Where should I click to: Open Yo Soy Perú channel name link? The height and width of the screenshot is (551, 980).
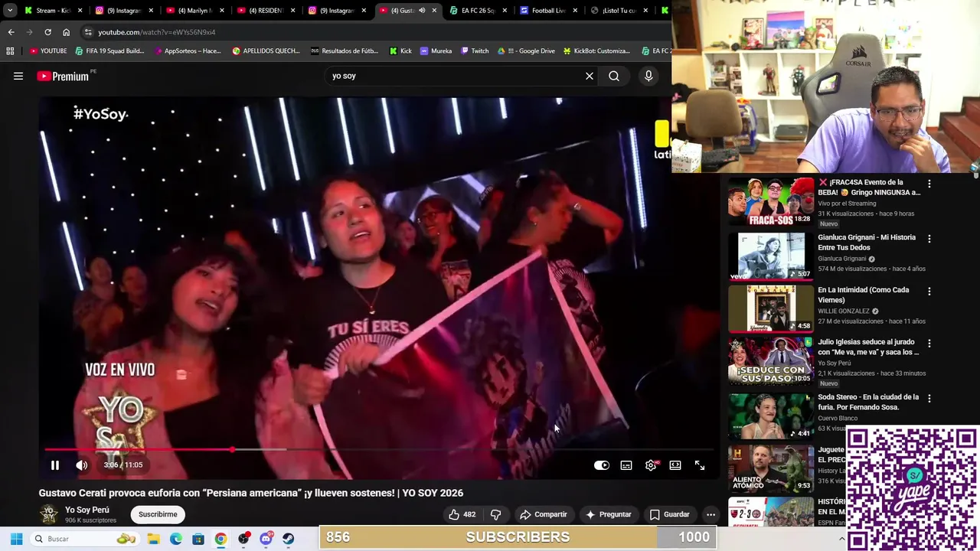tap(87, 510)
